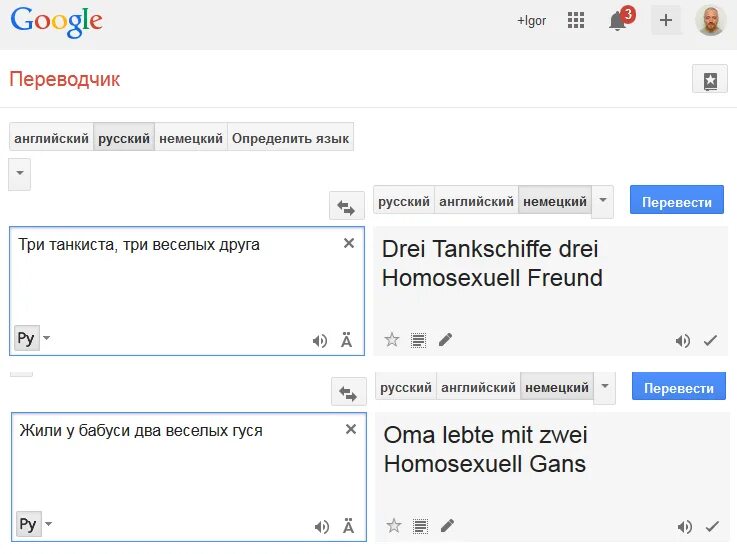Open the +Igor profile link
737x554 pixels.
[531, 20]
